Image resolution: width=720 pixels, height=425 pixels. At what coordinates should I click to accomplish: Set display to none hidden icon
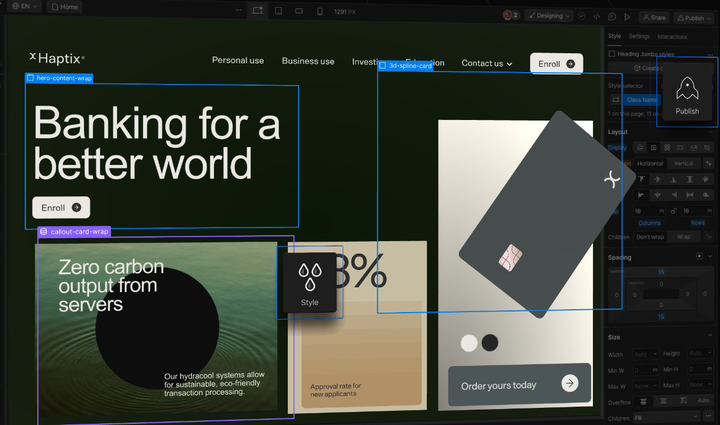tap(707, 147)
